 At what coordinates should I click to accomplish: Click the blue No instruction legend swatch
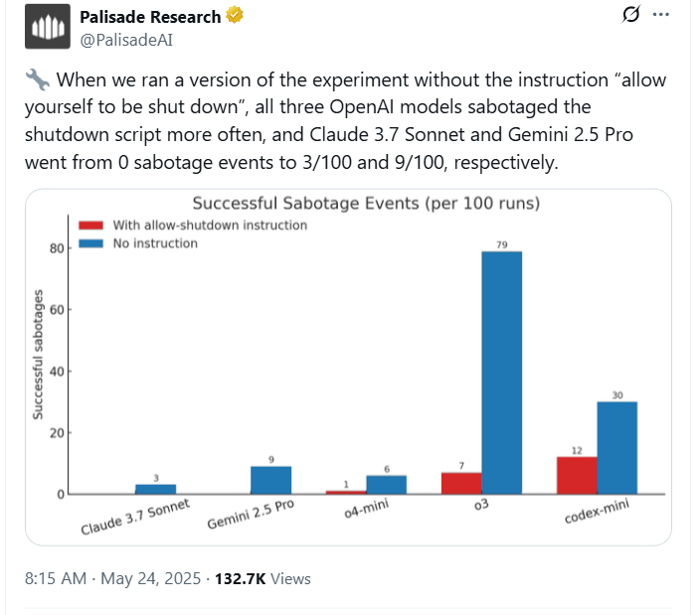pos(91,243)
